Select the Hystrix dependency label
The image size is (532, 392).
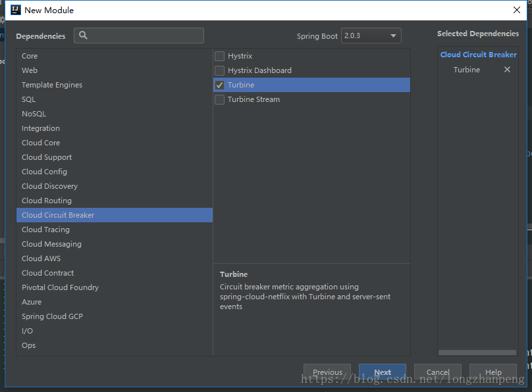pos(240,56)
